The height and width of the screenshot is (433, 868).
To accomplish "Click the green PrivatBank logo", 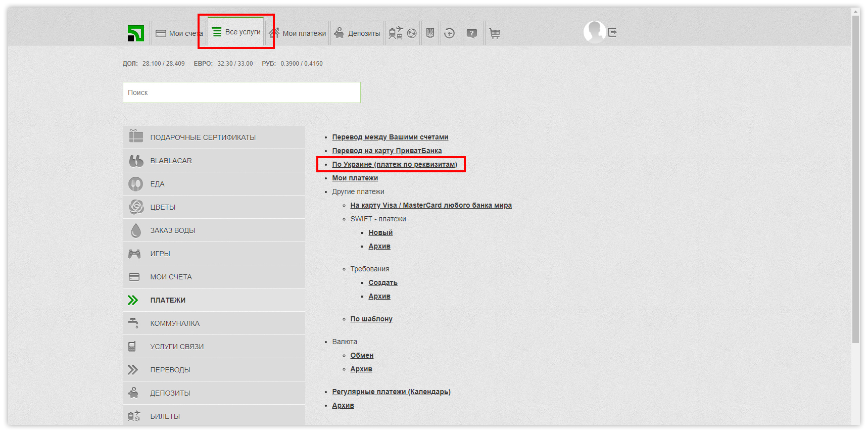I will [x=136, y=33].
